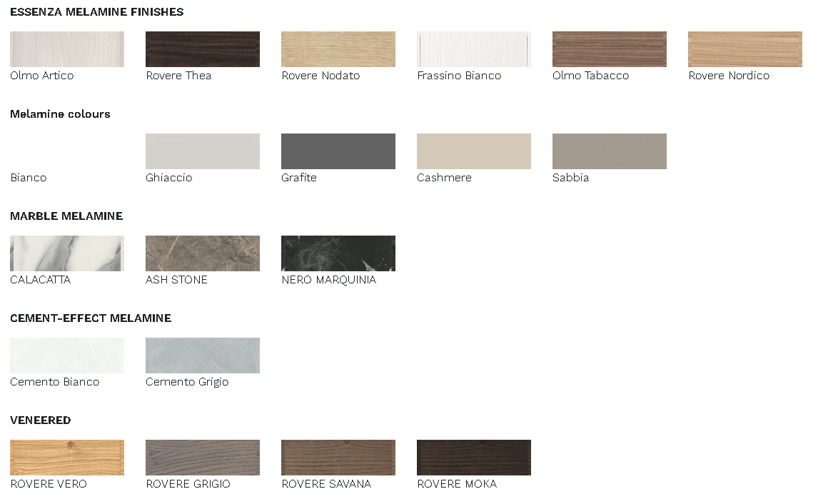Select the Sabbia colour swatch

pyautogui.click(x=610, y=151)
